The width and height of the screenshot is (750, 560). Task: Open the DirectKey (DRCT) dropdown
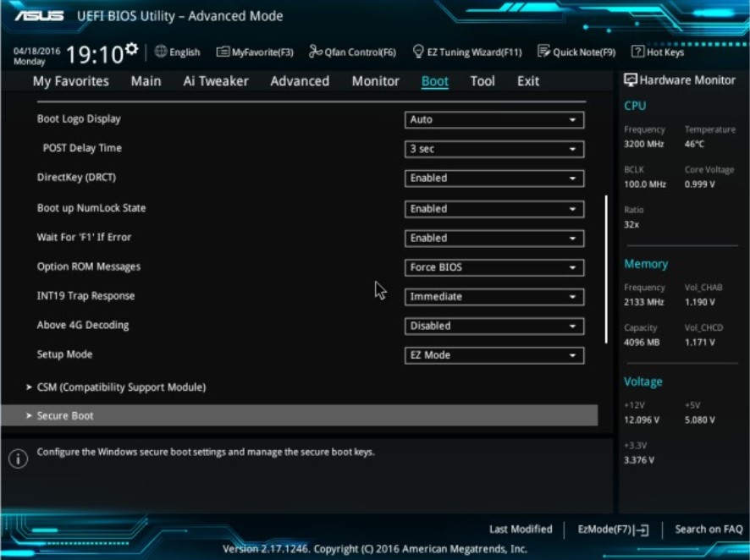tap(494, 178)
